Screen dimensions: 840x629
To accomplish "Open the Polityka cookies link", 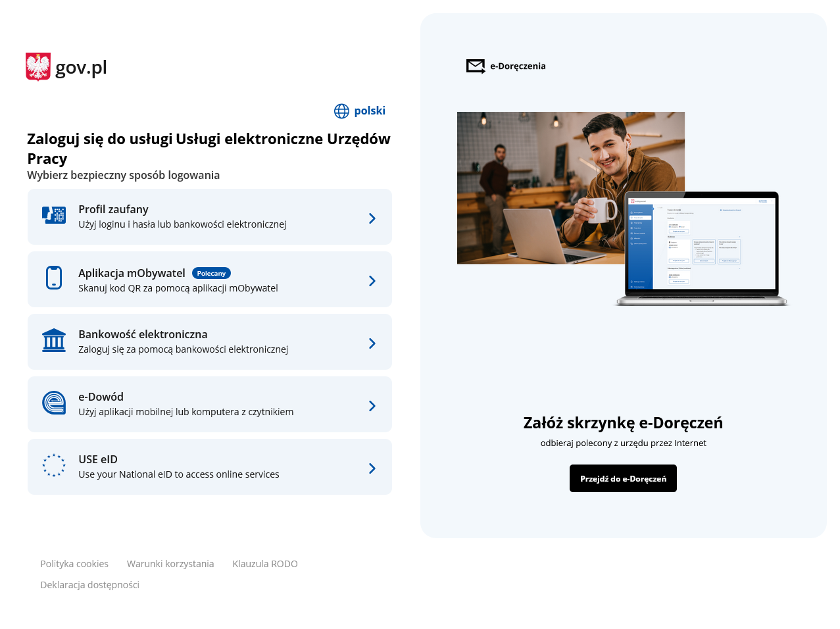I will click(74, 564).
